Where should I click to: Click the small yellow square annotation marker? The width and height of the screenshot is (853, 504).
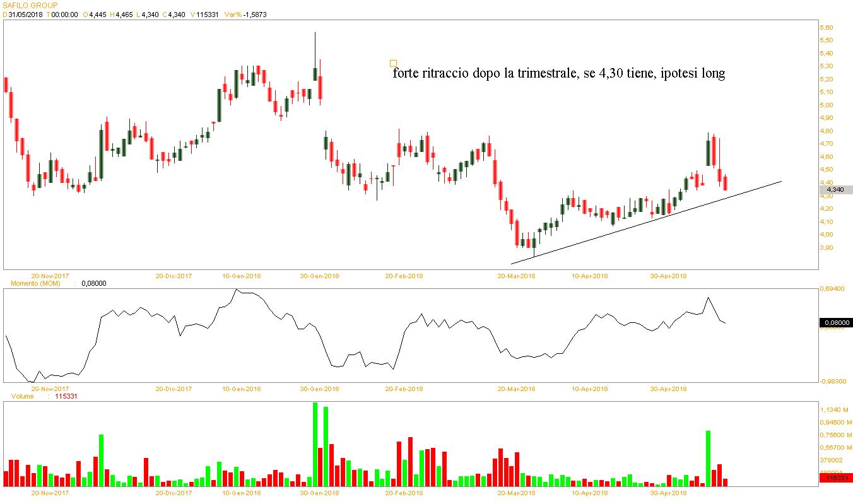pyautogui.click(x=394, y=63)
